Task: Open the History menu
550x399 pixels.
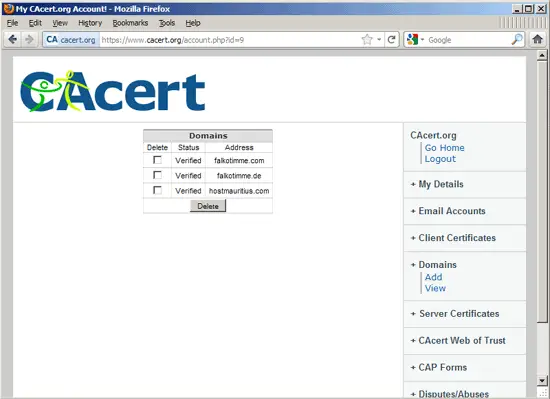Action: point(90,23)
